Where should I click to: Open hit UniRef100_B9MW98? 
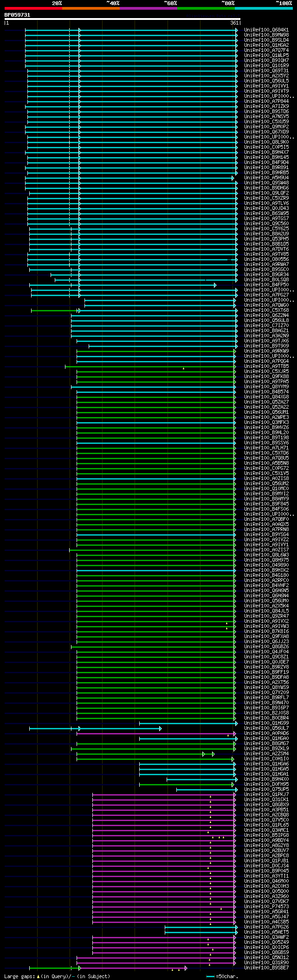[266, 35]
